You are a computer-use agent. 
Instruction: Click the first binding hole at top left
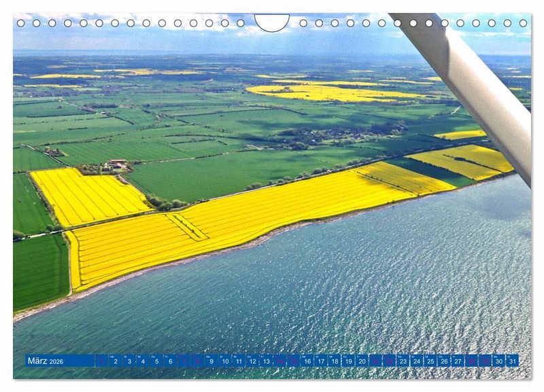20,23
